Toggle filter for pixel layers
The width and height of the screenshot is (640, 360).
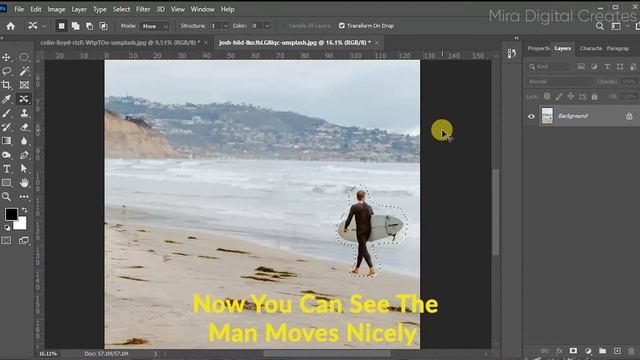[x=581, y=67]
